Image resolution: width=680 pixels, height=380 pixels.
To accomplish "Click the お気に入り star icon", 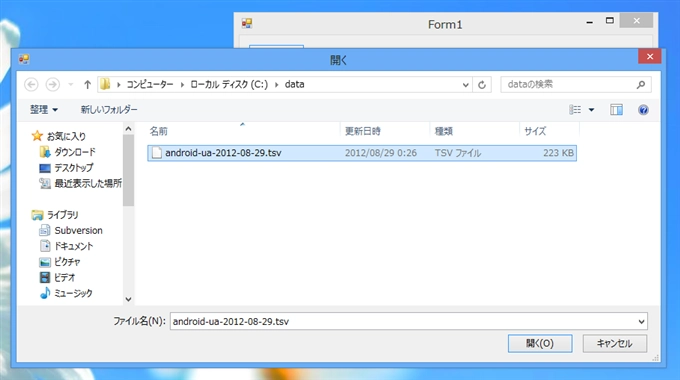I will [x=37, y=136].
